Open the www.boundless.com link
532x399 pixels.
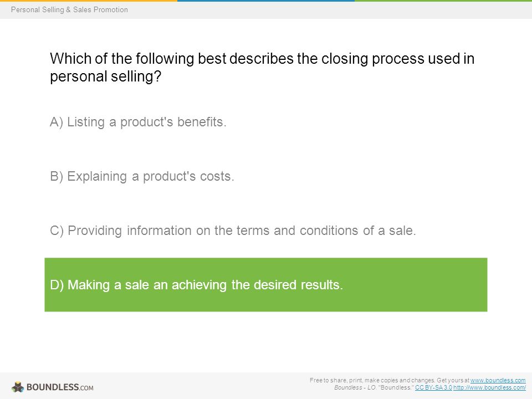498,380
